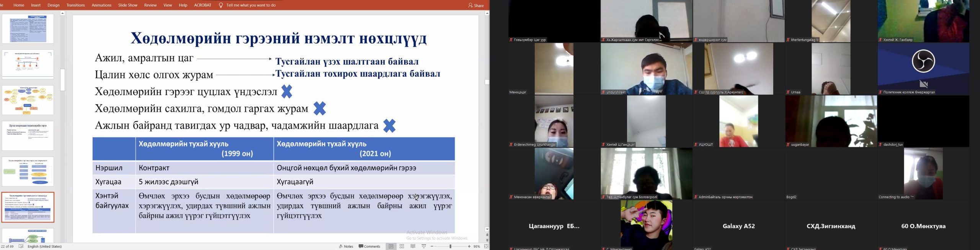This screenshot has height=250, width=980.
Task: Open Reading View from status bar
Action: coord(413,247)
